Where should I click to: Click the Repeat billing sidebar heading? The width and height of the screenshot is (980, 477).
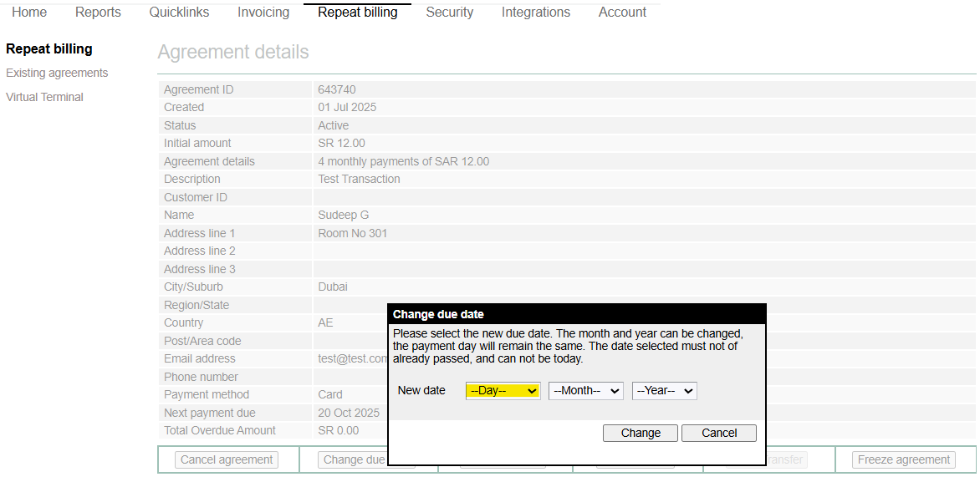pyautogui.click(x=49, y=48)
